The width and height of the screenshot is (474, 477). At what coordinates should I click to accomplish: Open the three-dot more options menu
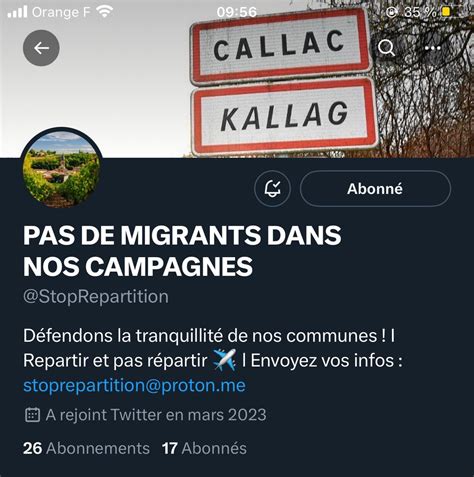coord(433,48)
